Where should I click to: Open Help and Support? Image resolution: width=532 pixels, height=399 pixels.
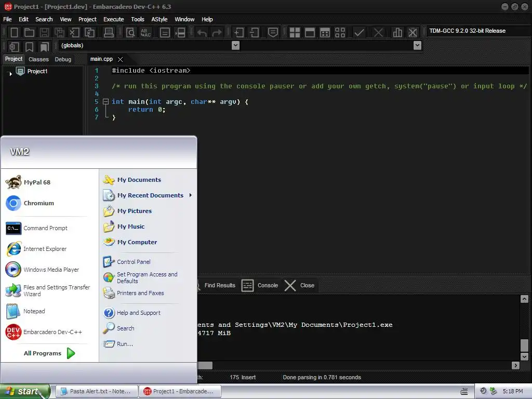[138, 313]
